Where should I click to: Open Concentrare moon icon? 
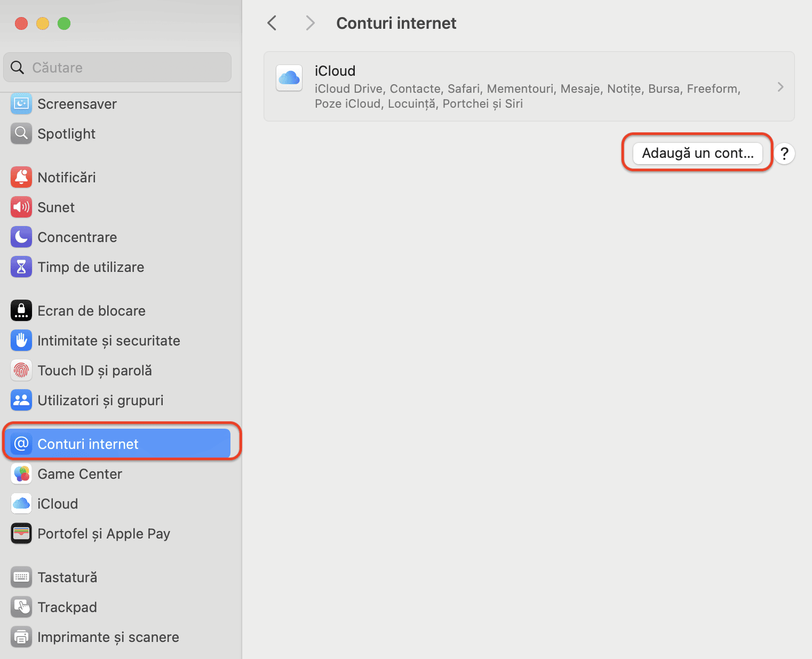(x=21, y=237)
